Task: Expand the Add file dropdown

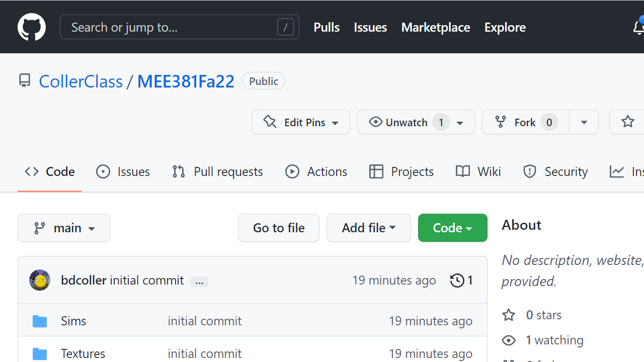Action: tap(368, 228)
